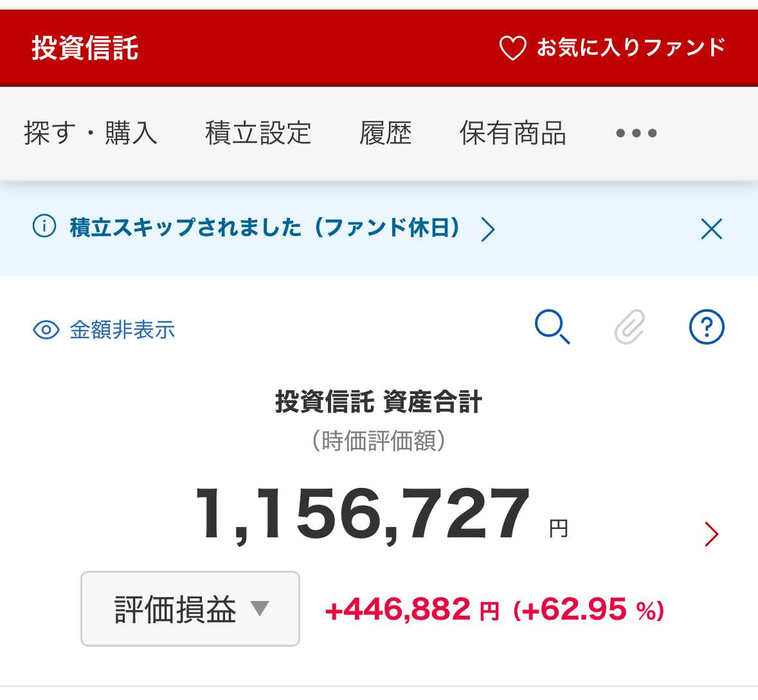The image size is (758, 700).
Task: Open the 評価損益 dropdown
Action: tap(190, 609)
